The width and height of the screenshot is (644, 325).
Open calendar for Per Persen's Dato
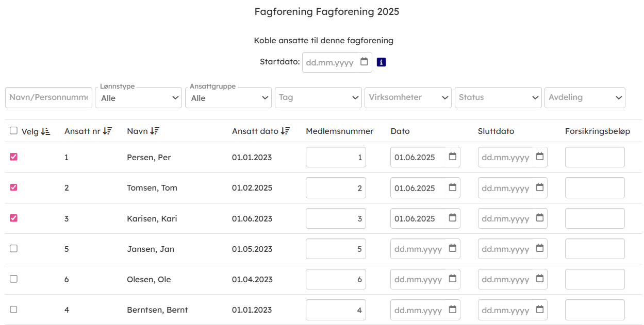[x=452, y=157]
